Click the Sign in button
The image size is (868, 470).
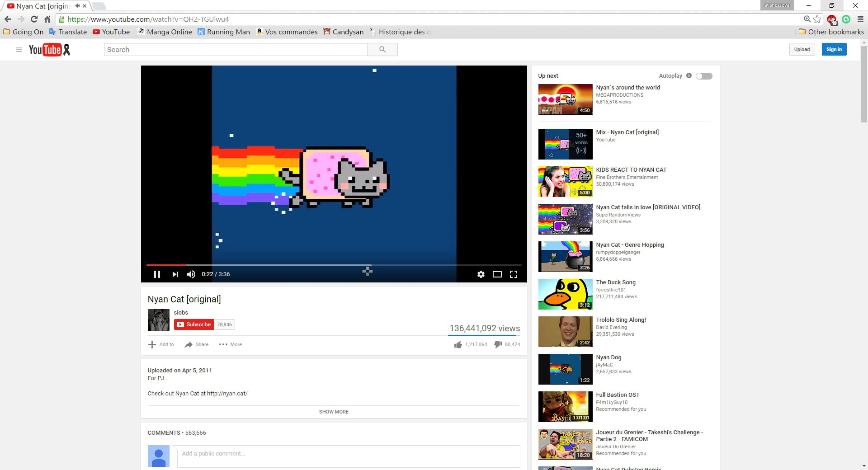pyautogui.click(x=834, y=49)
